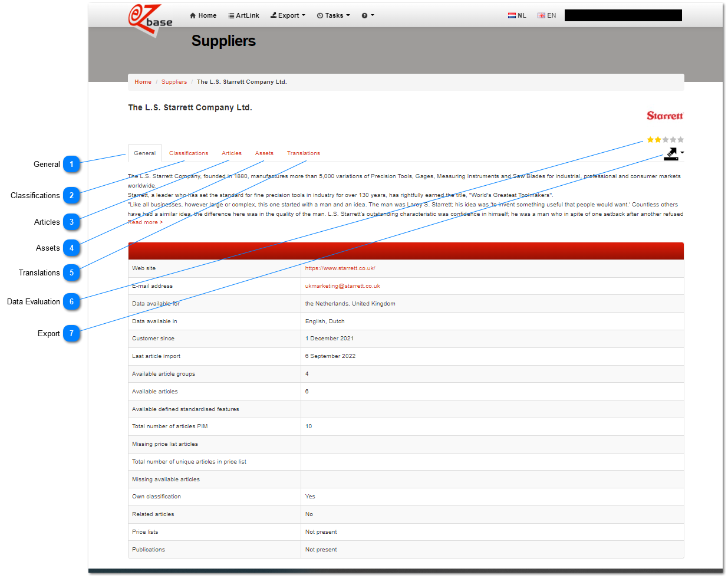This screenshot has width=728, height=578.
Task: Click the 'Last article import' row label
Action: [x=156, y=356]
